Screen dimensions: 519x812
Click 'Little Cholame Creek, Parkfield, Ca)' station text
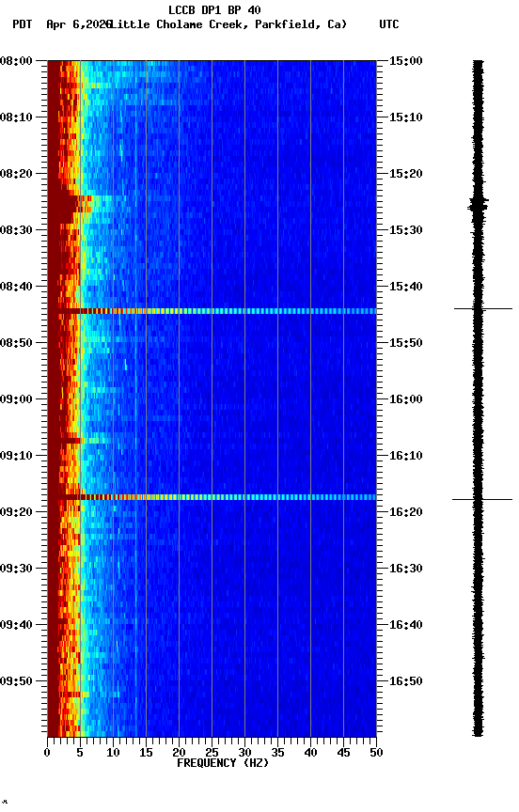tap(228, 24)
